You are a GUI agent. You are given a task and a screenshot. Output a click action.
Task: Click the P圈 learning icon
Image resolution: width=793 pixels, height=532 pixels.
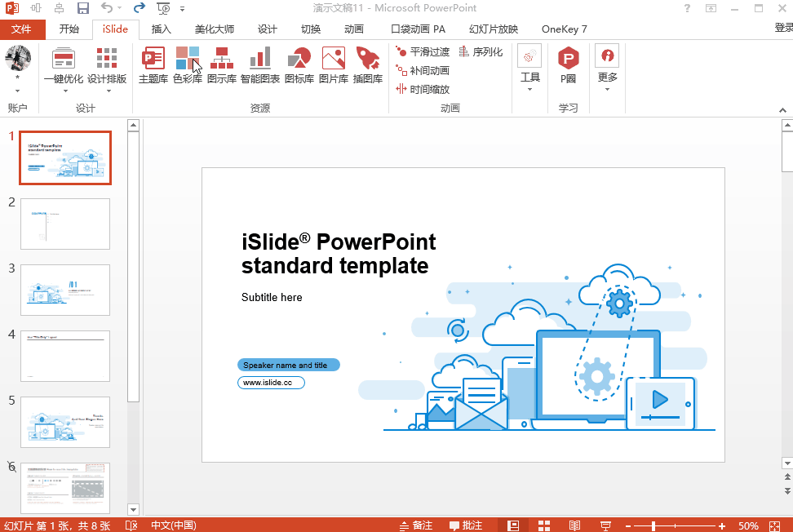568,65
